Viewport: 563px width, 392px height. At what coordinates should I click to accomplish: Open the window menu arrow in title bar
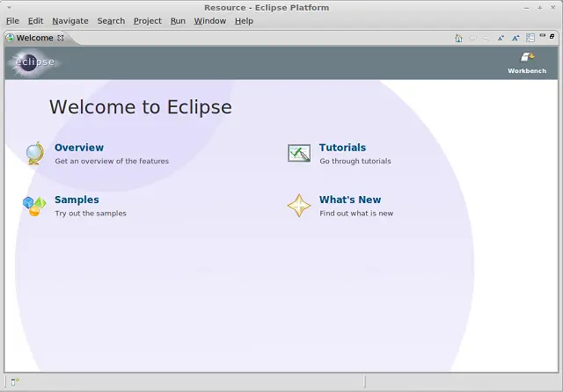point(10,7)
